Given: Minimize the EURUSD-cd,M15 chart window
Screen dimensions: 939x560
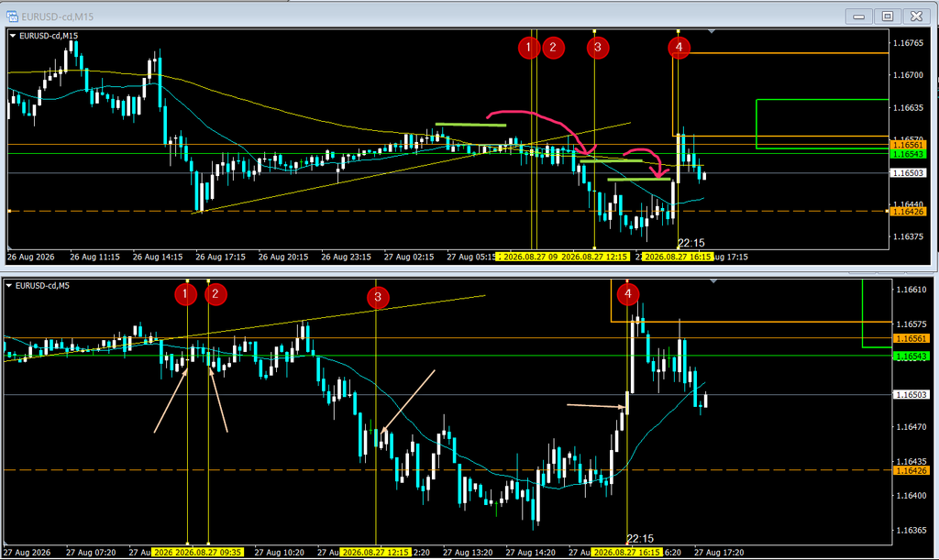Looking at the screenshot, I should tap(858, 16).
